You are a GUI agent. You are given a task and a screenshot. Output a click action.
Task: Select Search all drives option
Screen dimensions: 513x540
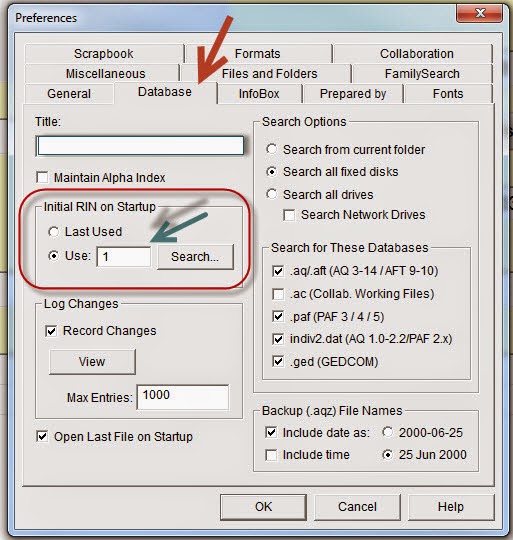tap(271, 194)
